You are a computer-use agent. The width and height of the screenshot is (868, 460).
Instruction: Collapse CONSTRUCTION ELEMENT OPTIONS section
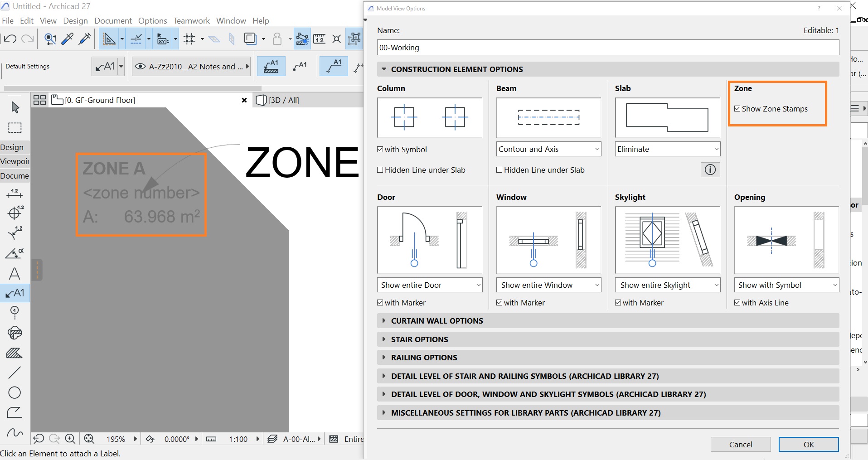(608, 69)
